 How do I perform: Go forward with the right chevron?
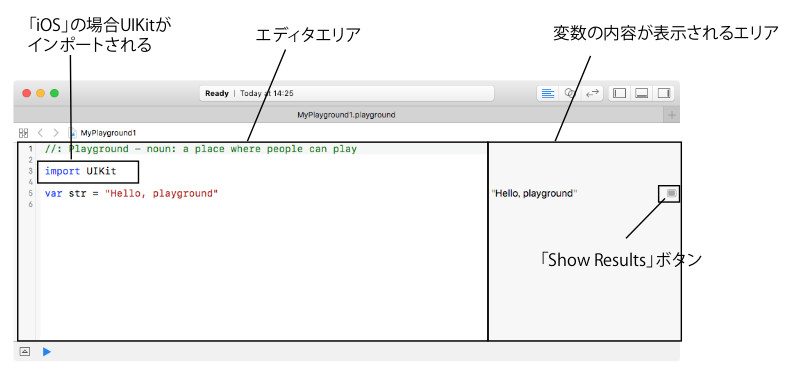(56, 133)
